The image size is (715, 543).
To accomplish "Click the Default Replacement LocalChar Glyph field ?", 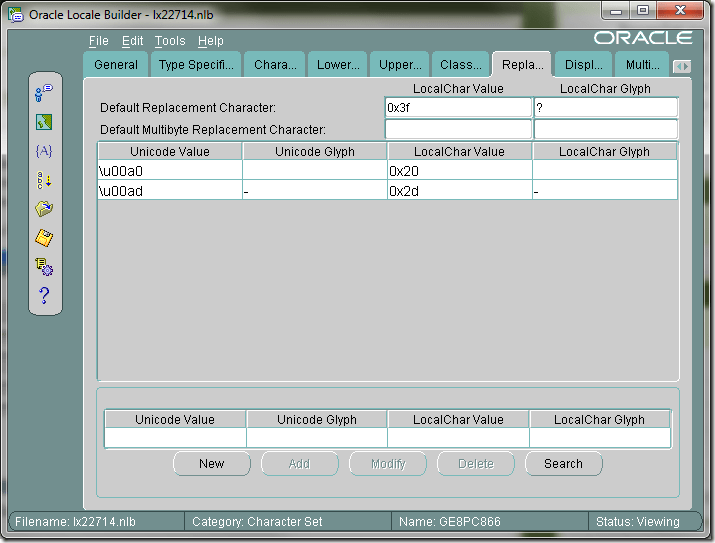I will [606, 108].
